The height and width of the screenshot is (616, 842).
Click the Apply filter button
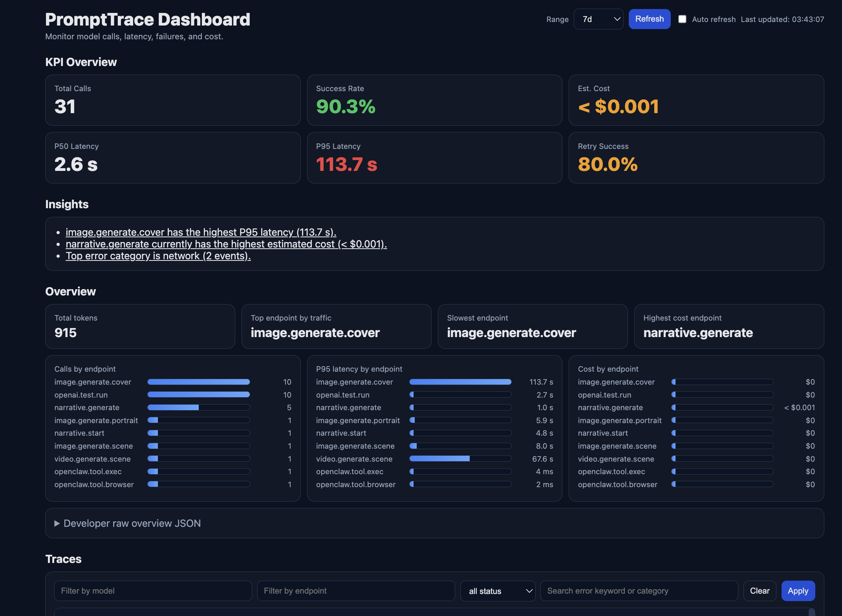[x=798, y=591]
